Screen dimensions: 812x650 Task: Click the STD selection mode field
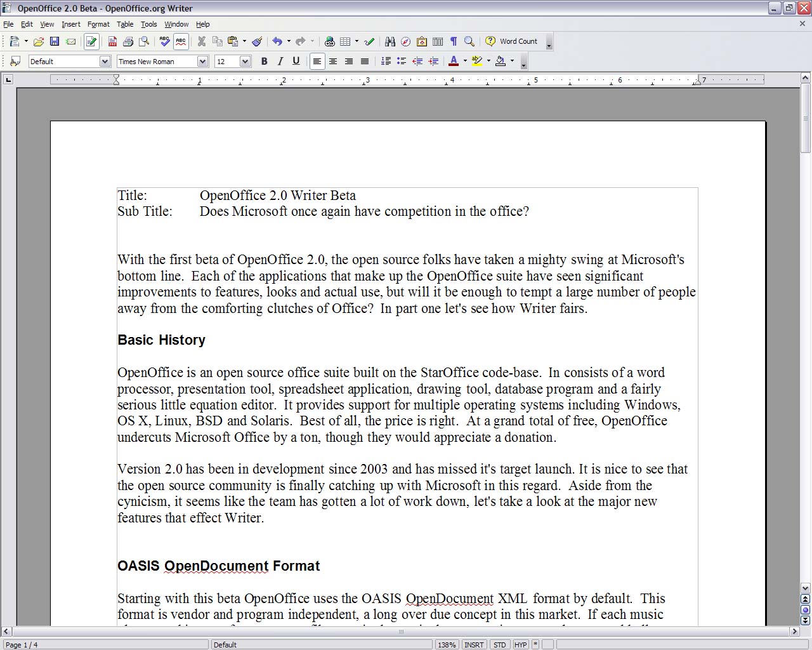point(500,645)
